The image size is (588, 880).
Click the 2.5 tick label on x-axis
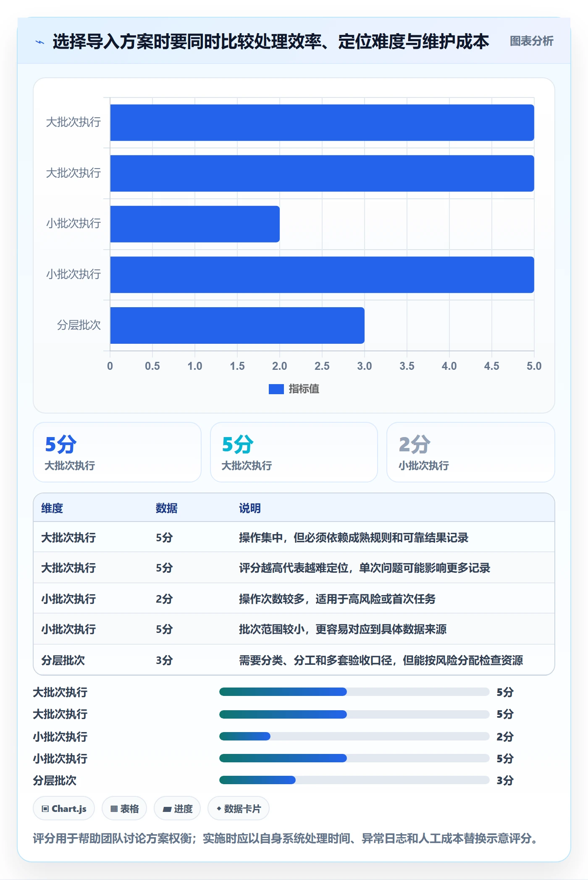pos(322,366)
